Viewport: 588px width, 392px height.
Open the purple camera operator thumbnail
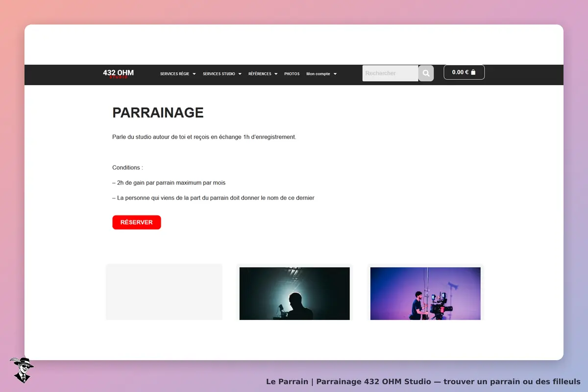(x=425, y=294)
